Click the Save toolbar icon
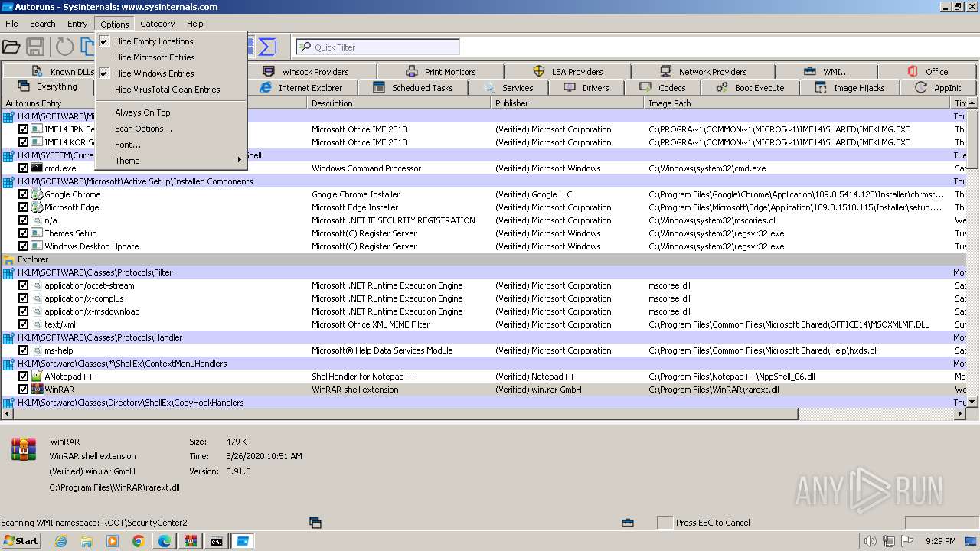This screenshot has width=980, height=551. point(35,47)
